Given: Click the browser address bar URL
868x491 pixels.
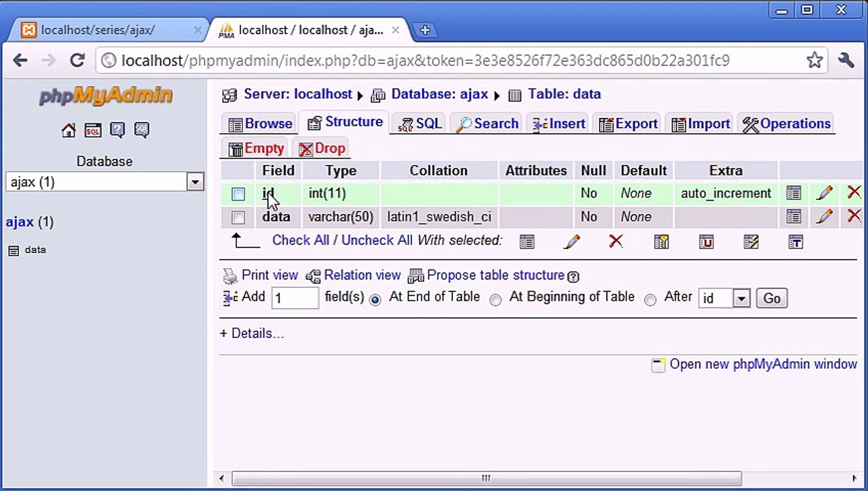Looking at the screenshot, I should click(425, 61).
